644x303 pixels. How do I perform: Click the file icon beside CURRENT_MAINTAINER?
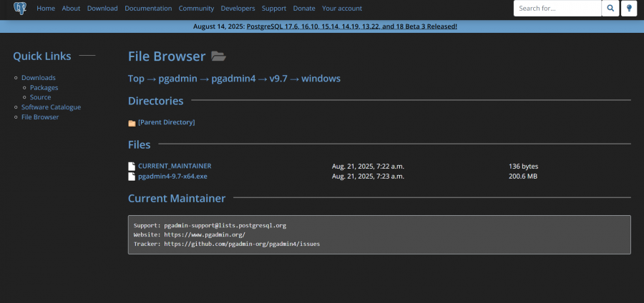(132, 167)
